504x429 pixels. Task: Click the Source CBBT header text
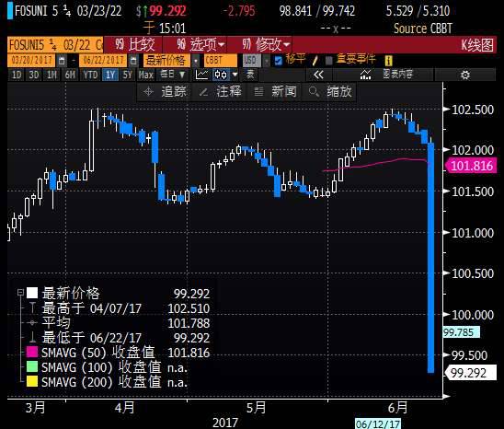coord(423,29)
